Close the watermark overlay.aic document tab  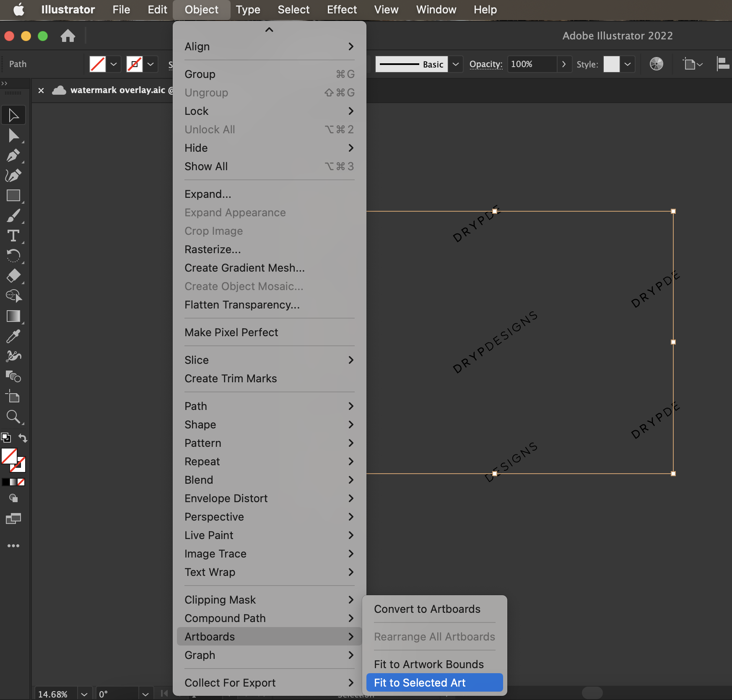pos(41,90)
